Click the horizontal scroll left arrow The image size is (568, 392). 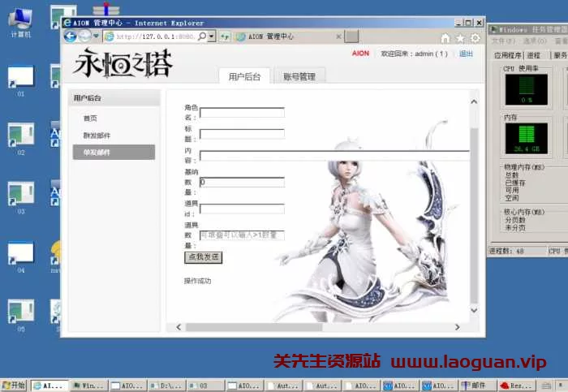coord(179,327)
